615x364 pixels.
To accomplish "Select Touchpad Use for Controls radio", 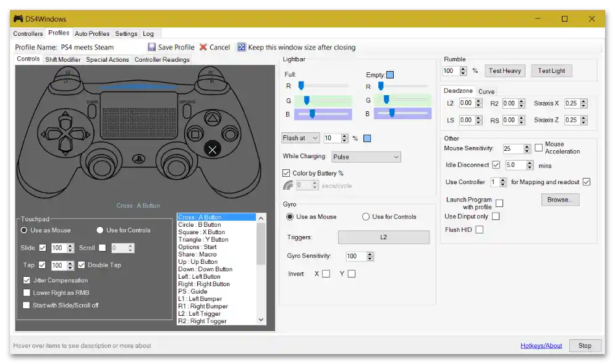I will click(100, 231).
